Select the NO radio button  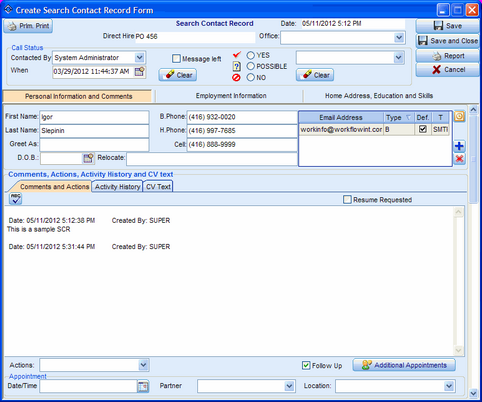251,77
